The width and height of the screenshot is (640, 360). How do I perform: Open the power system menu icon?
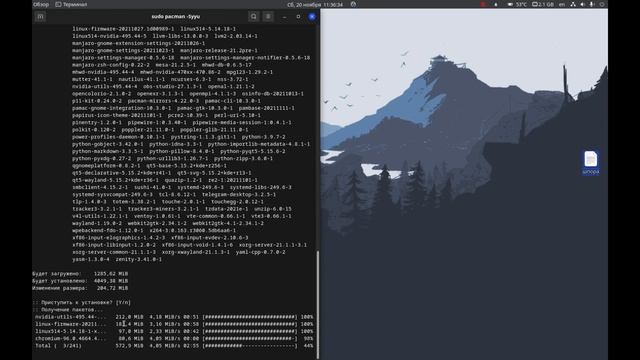pos(602,4)
